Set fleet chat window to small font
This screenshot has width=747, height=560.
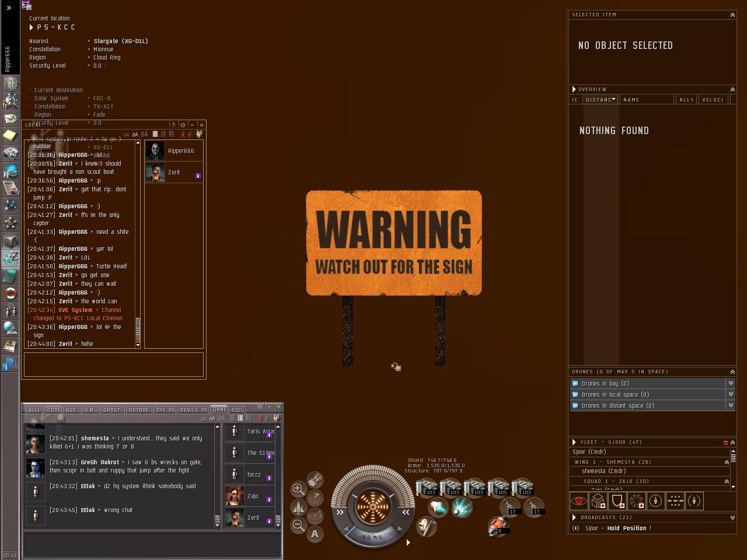pyautogui.click(x=204, y=418)
